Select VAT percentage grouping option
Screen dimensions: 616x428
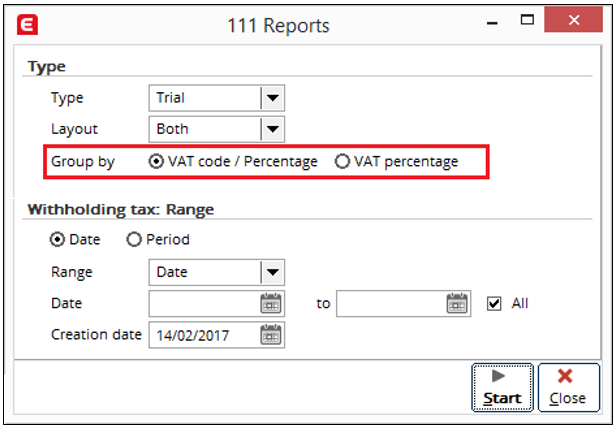342,161
